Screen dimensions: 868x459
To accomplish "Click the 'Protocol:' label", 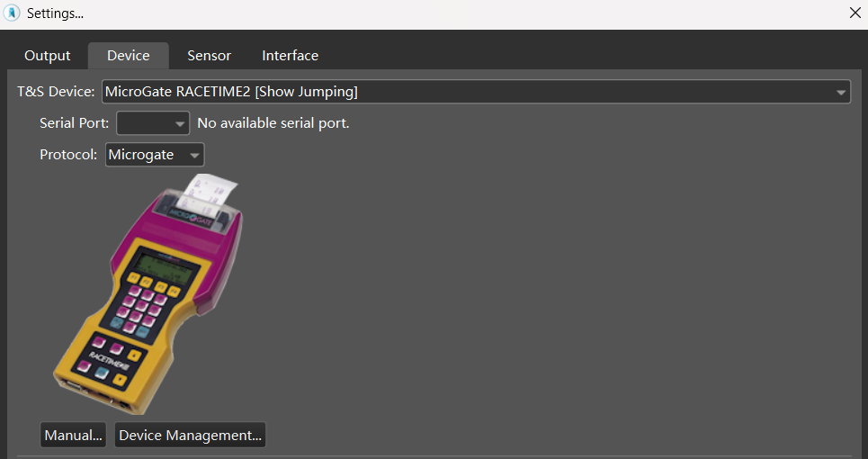I will [x=68, y=155].
